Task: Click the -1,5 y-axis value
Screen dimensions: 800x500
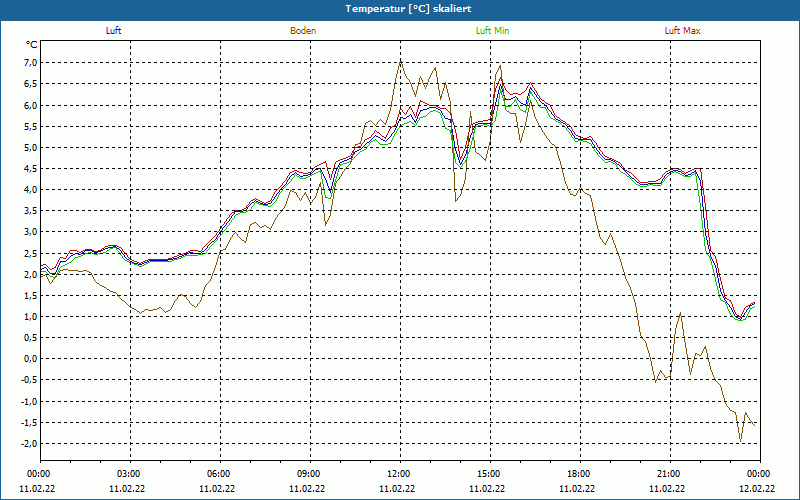Action: tap(30, 422)
